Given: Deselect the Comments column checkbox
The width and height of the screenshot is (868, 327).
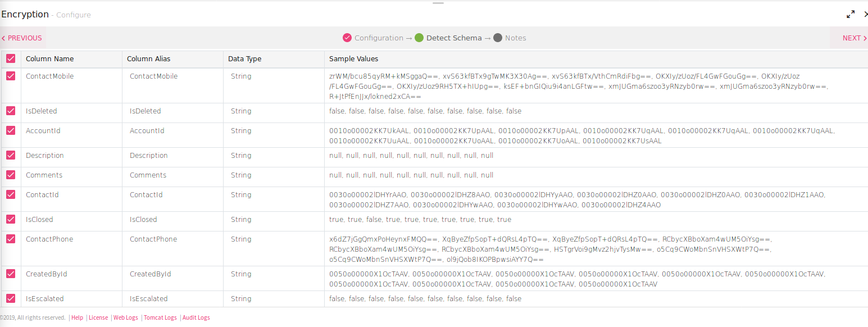Looking at the screenshot, I should click(x=10, y=175).
